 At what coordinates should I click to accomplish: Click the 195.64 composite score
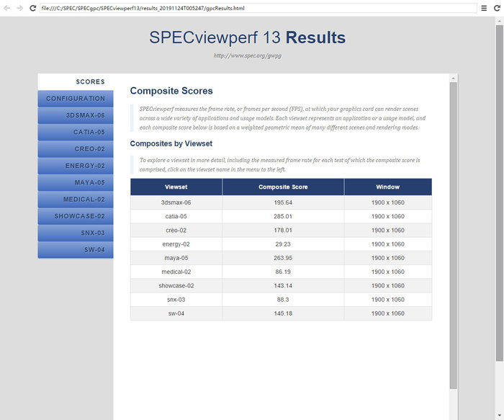click(283, 202)
